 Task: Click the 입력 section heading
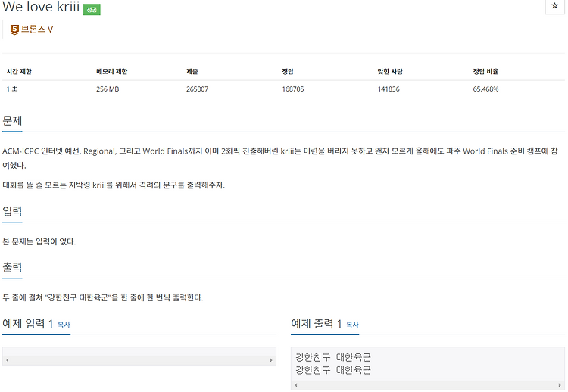pos(12,211)
